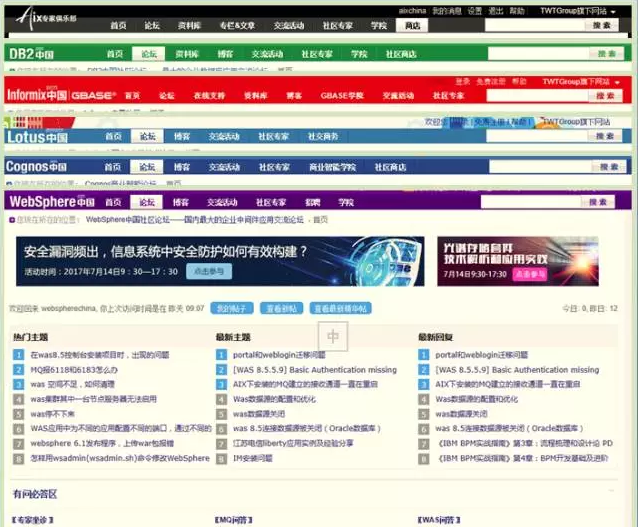Open 交流活动 in WebSphere中国 navigation
Screen dimensions: 640x530
tap(222, 202)
